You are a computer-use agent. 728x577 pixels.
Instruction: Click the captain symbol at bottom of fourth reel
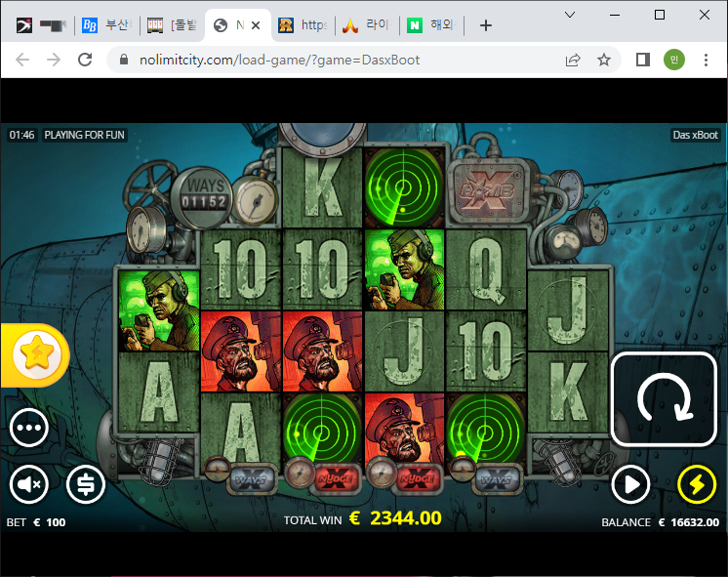(404, 430)
